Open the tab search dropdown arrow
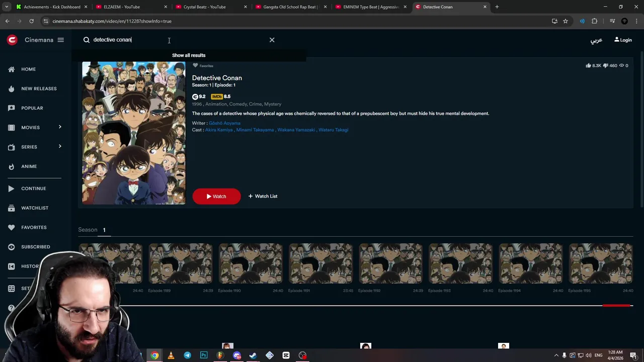Viewport: 644px width, 362px height. [x=6, y=7]
